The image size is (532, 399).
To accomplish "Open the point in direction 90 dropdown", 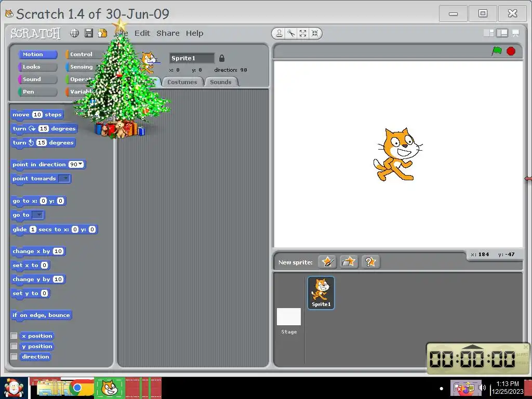I will coord(81,164).
